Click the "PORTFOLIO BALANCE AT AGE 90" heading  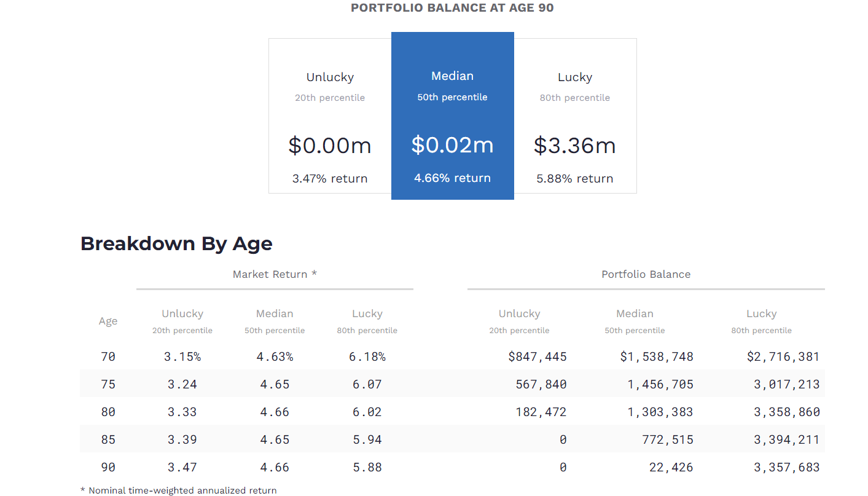coord(452,8)
